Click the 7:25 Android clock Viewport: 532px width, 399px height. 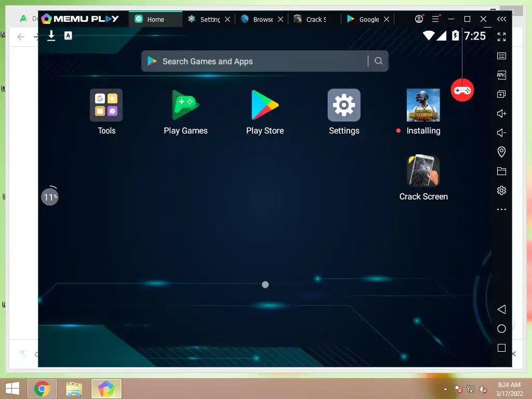(x=475, y=36)
